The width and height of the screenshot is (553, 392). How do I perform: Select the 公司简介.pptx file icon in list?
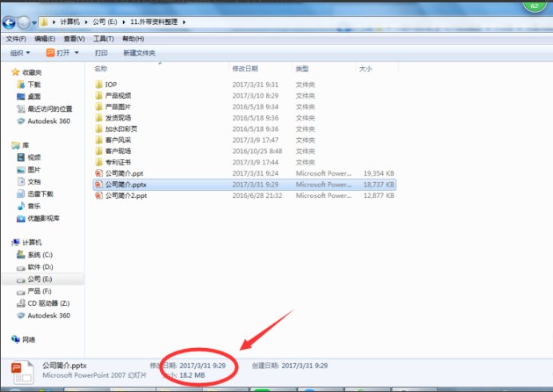(x=99, y=184)
